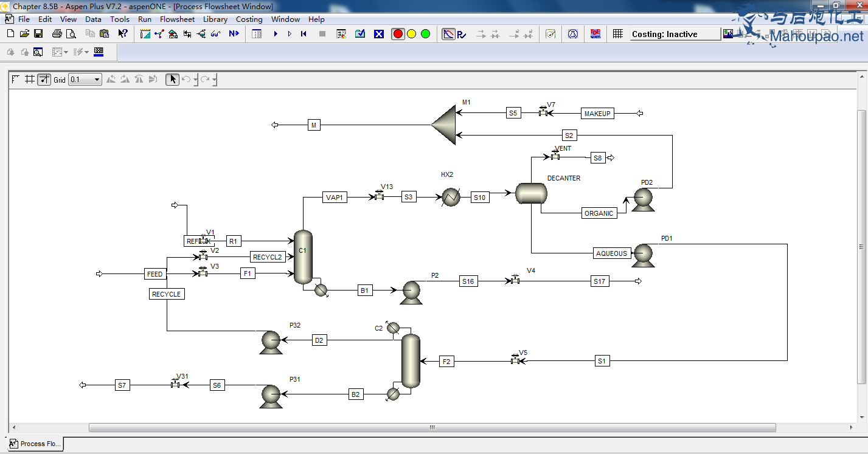Screen dimensions: 868x454
Task: Reinitialize the simulation with rewind icon
Action: click(x=304, y=34)
